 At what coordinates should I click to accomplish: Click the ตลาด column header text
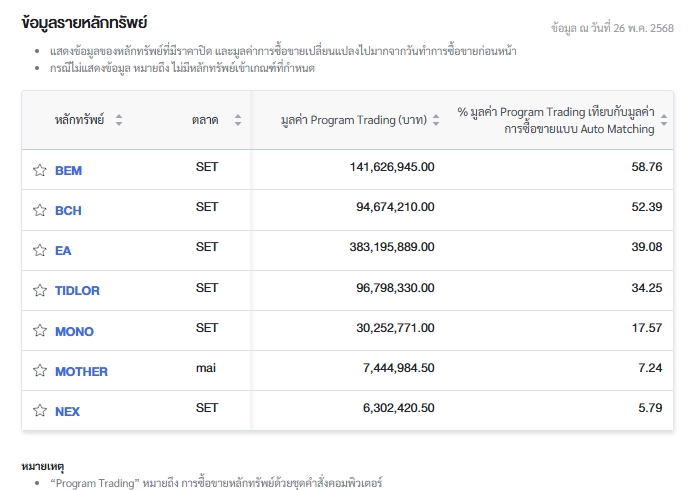205,120
